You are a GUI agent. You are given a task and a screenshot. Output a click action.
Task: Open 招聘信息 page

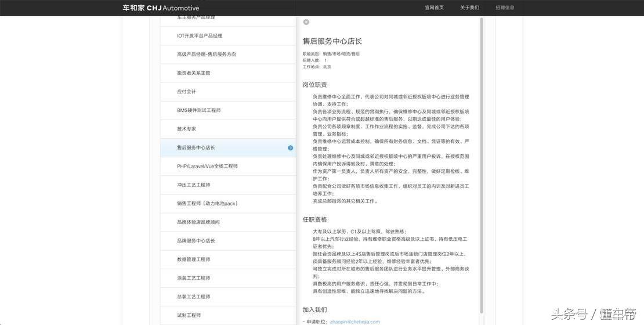click(505, 8)
